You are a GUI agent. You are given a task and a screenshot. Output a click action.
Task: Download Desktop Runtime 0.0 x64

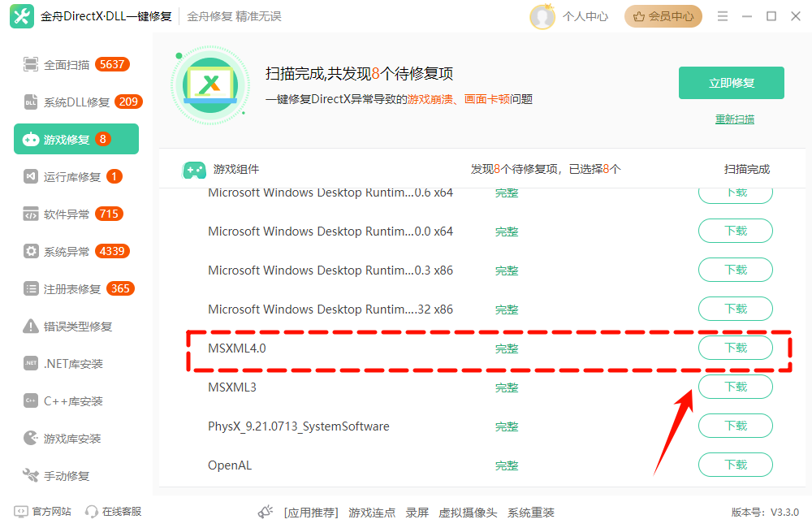736,231
